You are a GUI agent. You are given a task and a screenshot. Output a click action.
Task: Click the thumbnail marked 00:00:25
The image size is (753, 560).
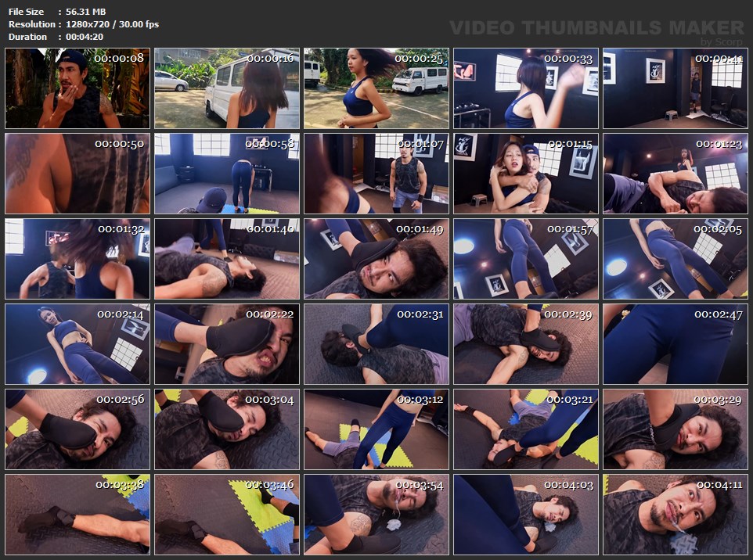tap(376, 88)
